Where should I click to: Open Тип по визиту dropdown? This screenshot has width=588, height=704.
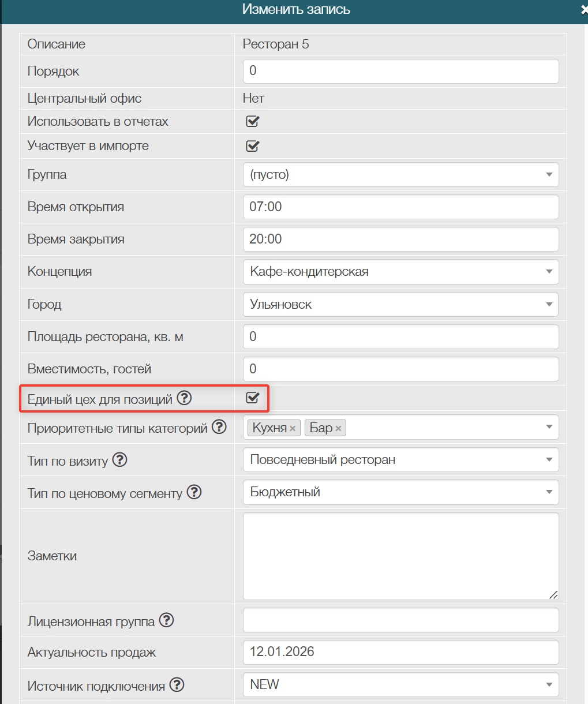(400, 460)
